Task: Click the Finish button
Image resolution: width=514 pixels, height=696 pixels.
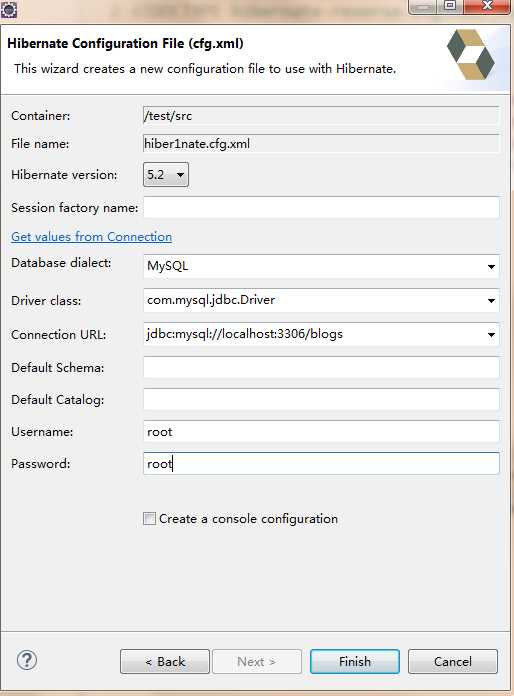Action: pyautogui.click(x=355, y=661)
